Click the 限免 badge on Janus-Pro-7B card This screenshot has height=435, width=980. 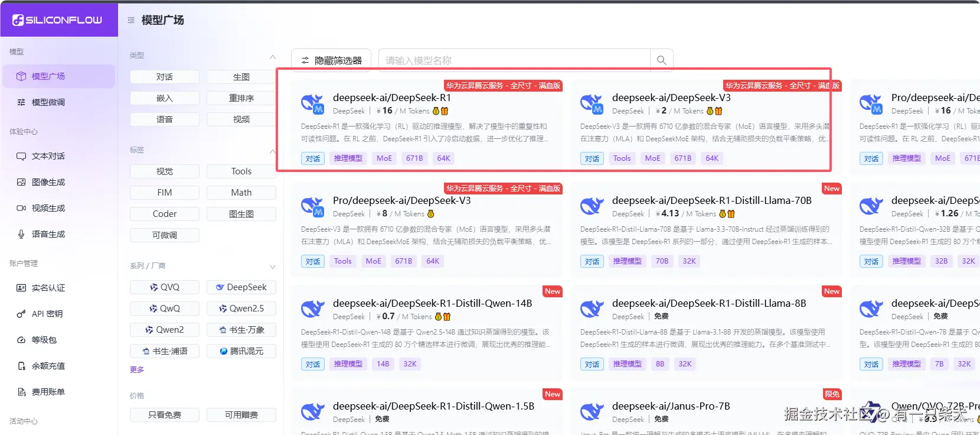click(x=832, y=394)
